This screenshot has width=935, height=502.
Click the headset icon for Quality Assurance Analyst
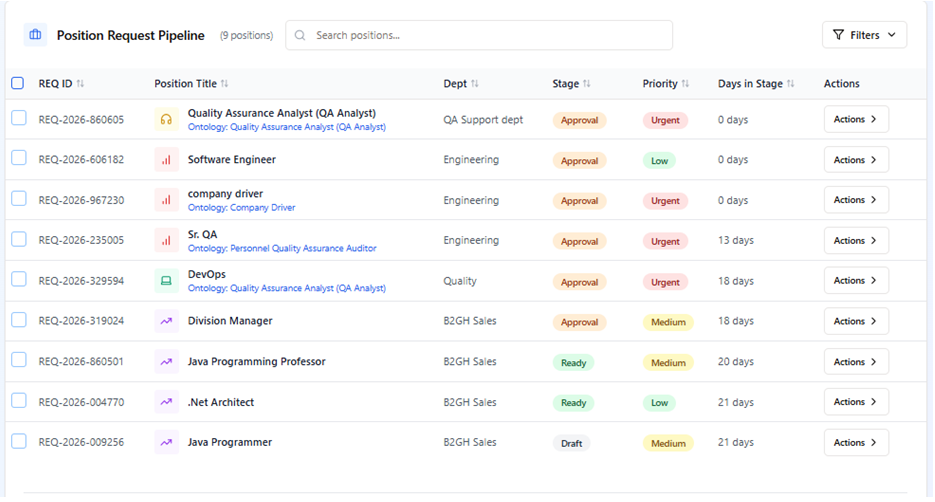(166, 120)
